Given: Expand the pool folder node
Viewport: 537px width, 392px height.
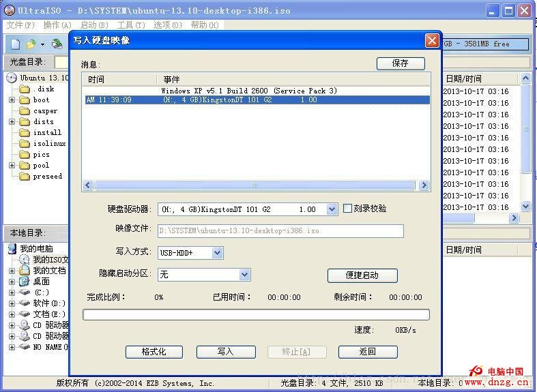Looking at the screenshot, I should click(12, 166).
